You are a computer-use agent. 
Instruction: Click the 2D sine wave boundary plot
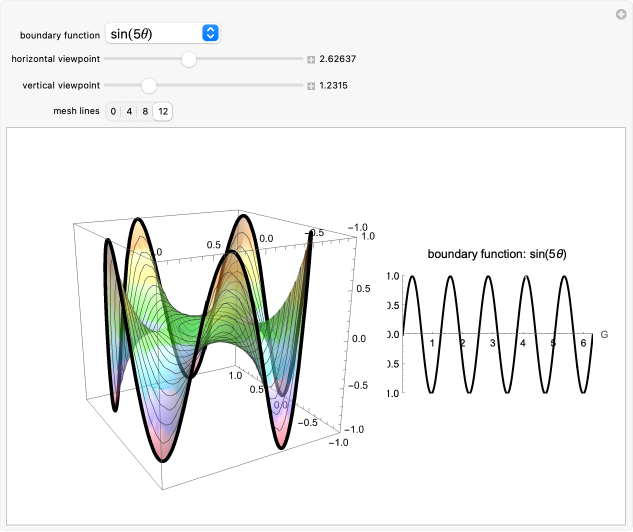pos(498,335)
